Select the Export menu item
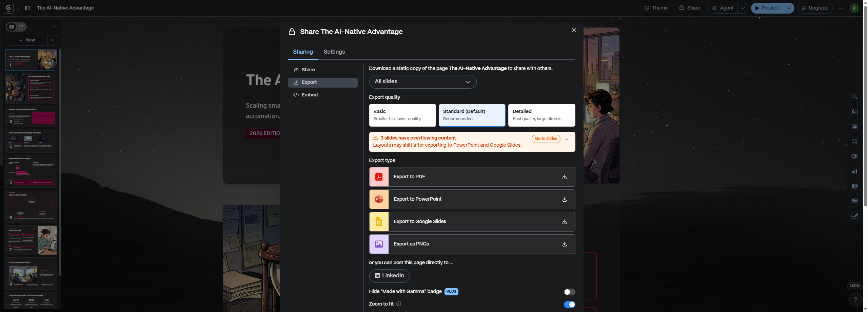 click(x=323, y=82)
